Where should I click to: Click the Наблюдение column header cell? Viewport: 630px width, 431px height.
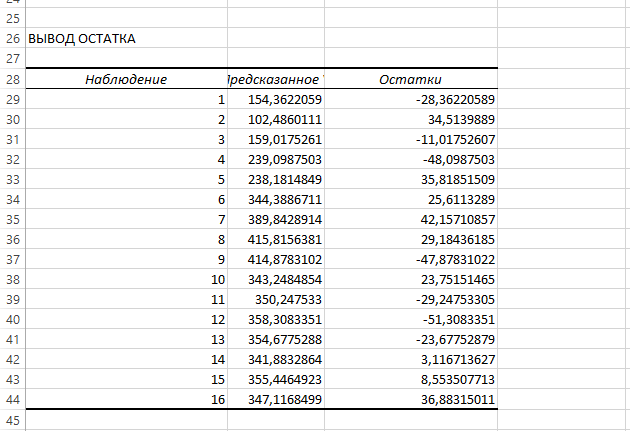pyautogui.click(x=127, y=79)
